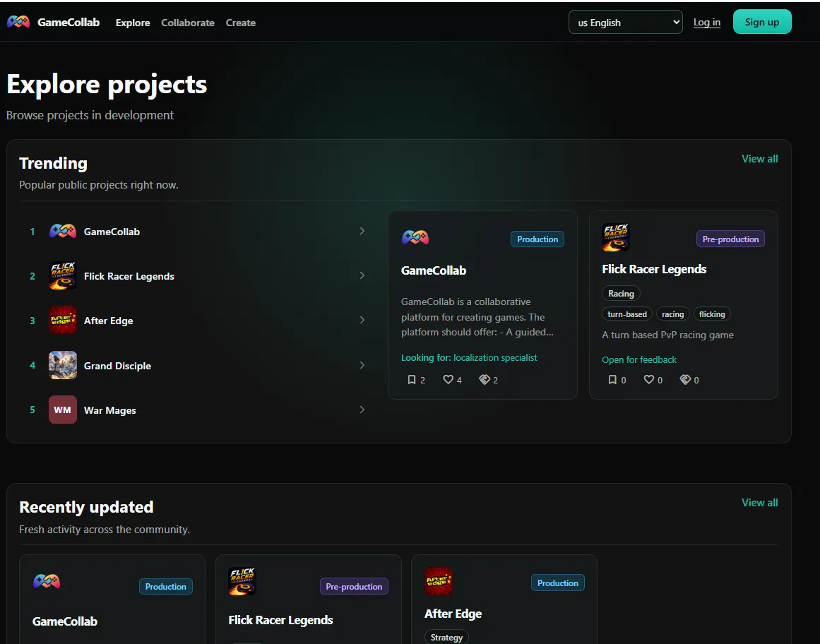Click the WM avatar for War Mages
Viewport: 820px width, 644px height.
coord(63,410)
